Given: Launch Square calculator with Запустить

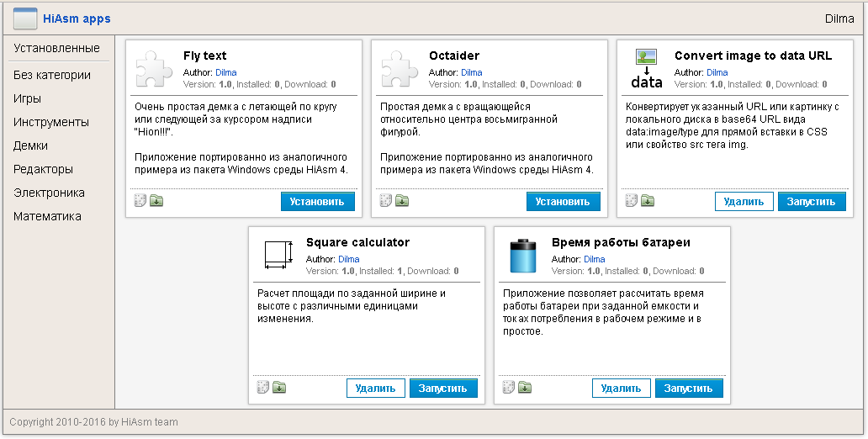Looking at the screenshot, I should point(443,389).
